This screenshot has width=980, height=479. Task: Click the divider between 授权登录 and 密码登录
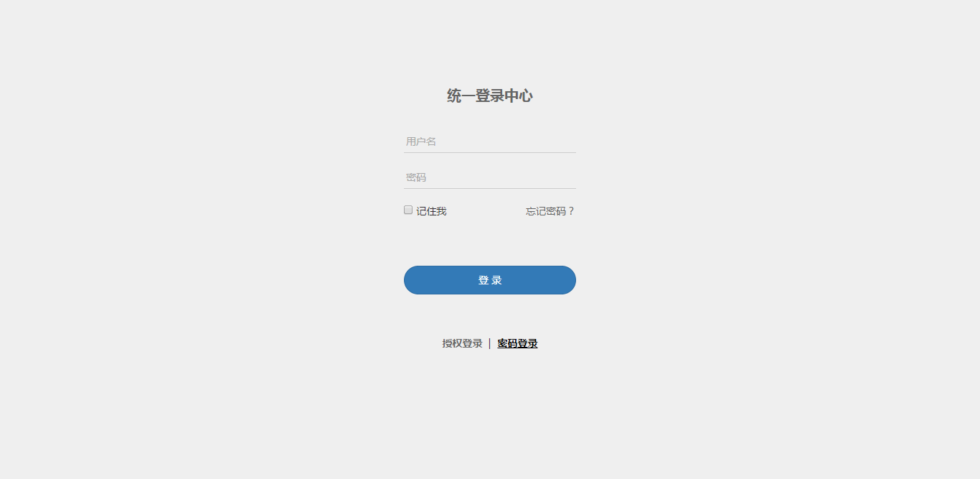[489, 343]
